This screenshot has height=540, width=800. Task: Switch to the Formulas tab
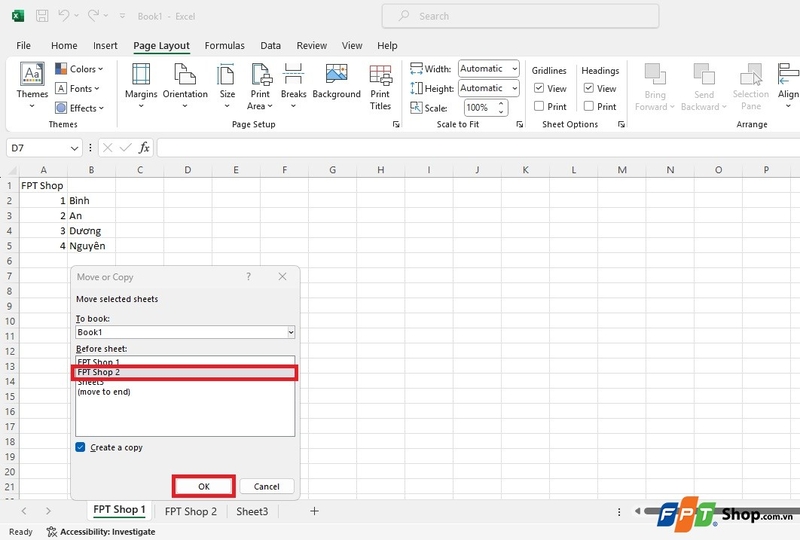pos(224,45)
